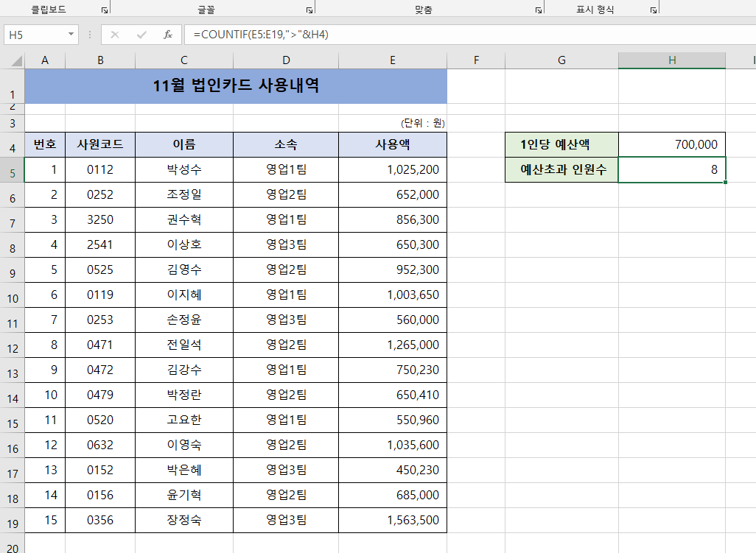Open the Font group dialog launcher
756x553 pixels.
pos(309,10)
